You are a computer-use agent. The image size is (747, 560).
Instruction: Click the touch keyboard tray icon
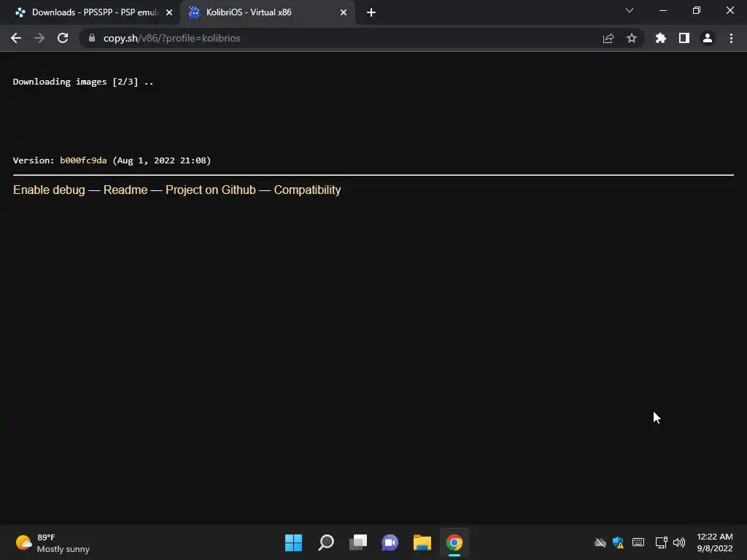coord(638,542)
